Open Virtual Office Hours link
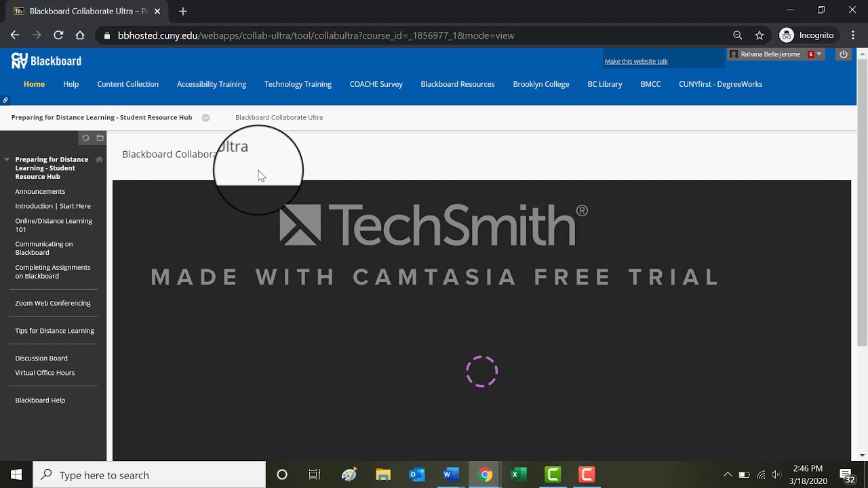Viewport: 868px width, 488px height. click(45, 373)
